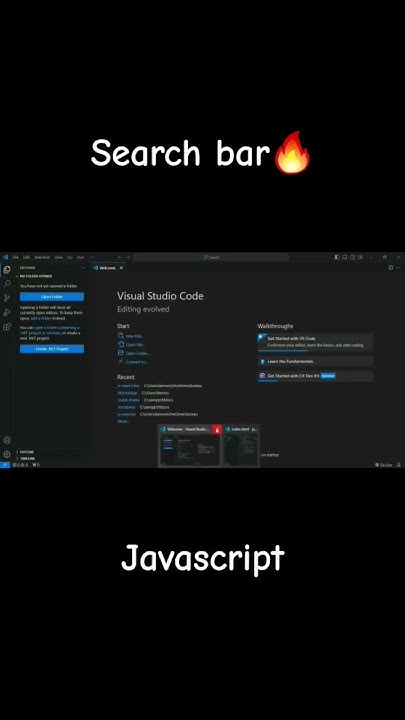The height and width of the screenshot is (720, 405).
Task: Click 'open a folder containing a .NET project' link
Action: (x=50, y=330)
